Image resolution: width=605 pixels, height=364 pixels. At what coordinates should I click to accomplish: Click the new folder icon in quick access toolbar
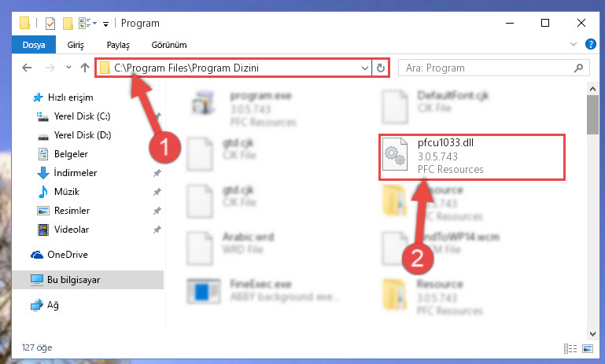point(68,24)
